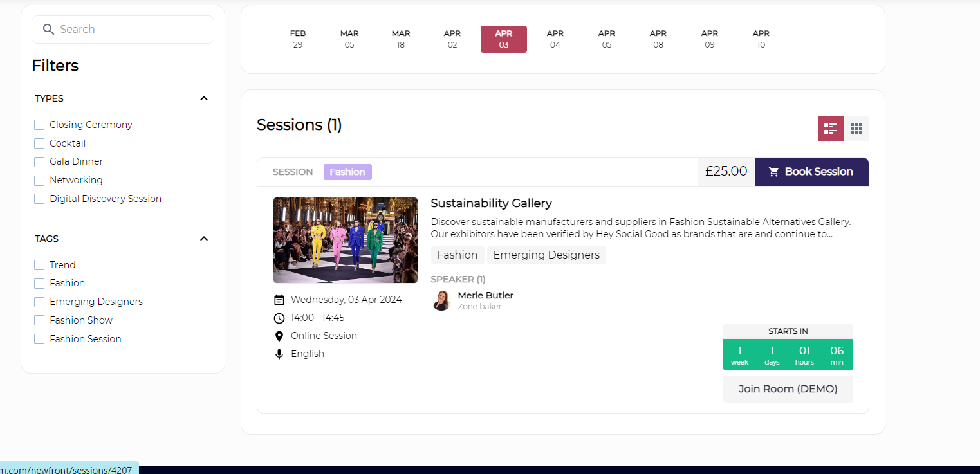This screenshot has height=474, width=980.
Task: Click Merle Butler's speaker avatar
Action: pyautogui.click(x=441, y=300)
